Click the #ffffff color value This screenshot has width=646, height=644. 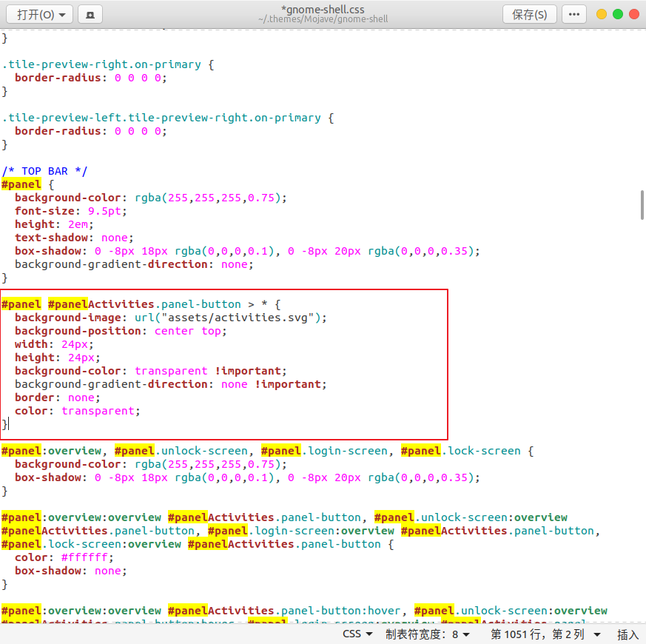(87, 557)
